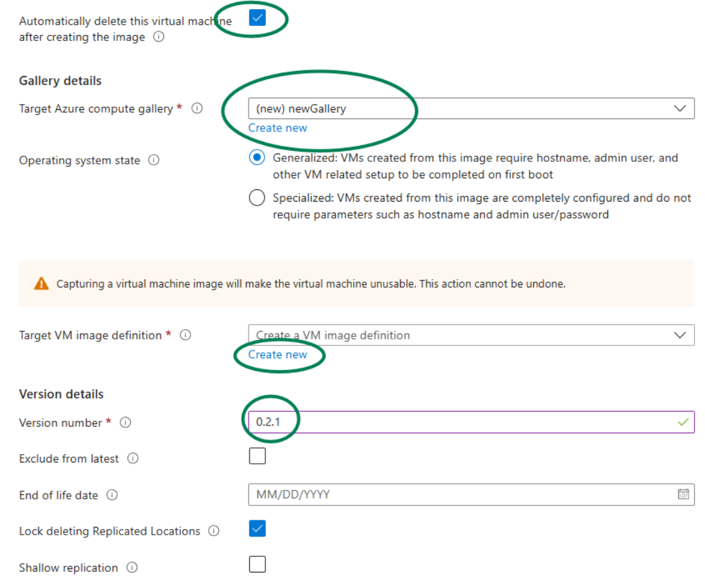
Task: Click the info icon for Shallow replication
Action: [x=132, y=567]
